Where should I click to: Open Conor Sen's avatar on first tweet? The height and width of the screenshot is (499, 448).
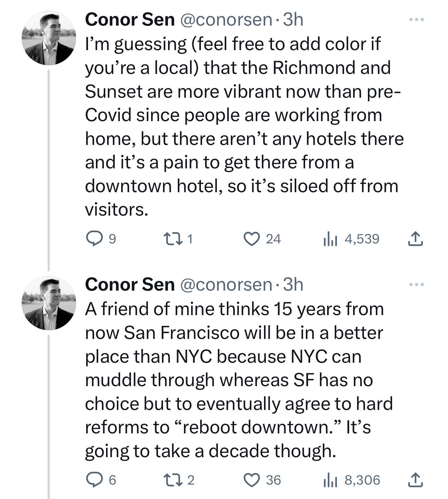tap(49, 38)
